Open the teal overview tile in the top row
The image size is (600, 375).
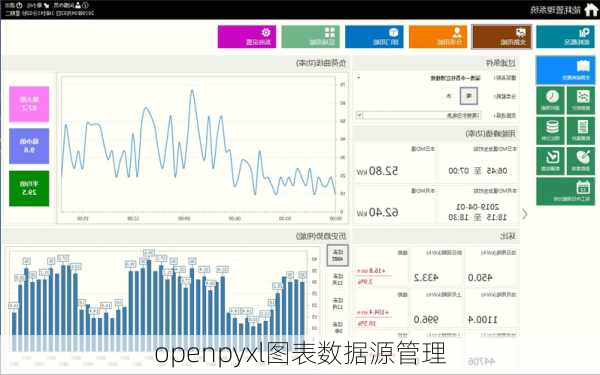click(x=566, y=37)
